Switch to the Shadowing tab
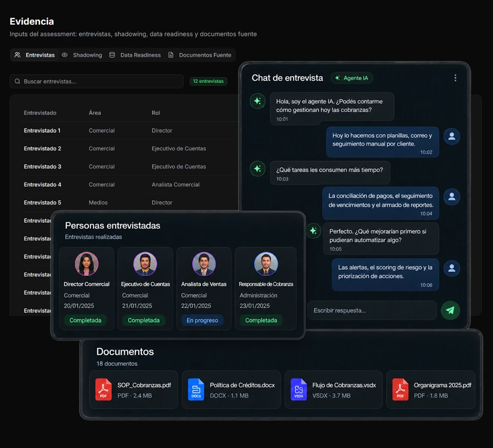493x448 pixels. [82, 55]
